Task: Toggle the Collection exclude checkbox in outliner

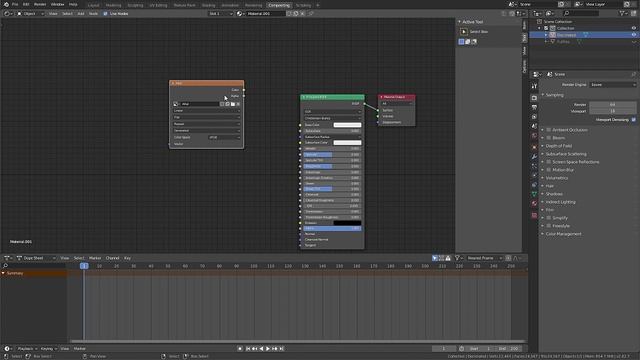Action: point(546,28)
